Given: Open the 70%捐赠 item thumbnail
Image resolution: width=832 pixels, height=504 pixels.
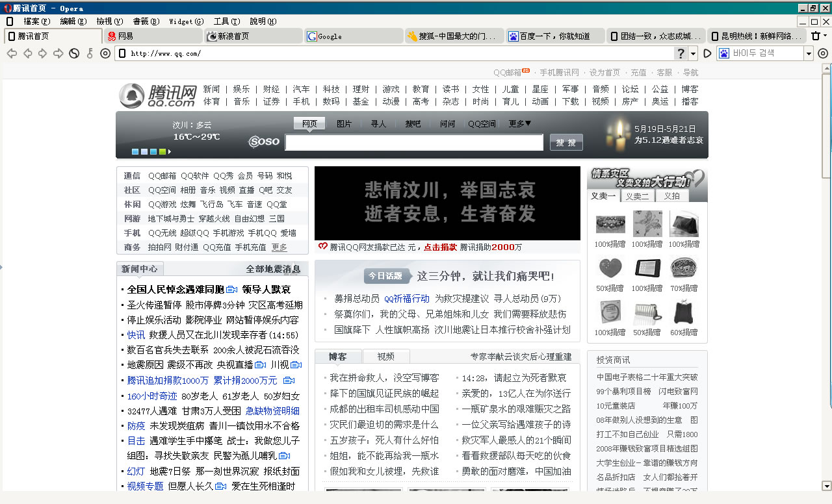Looking at the screenshot, I should click(x=683, y=268).
